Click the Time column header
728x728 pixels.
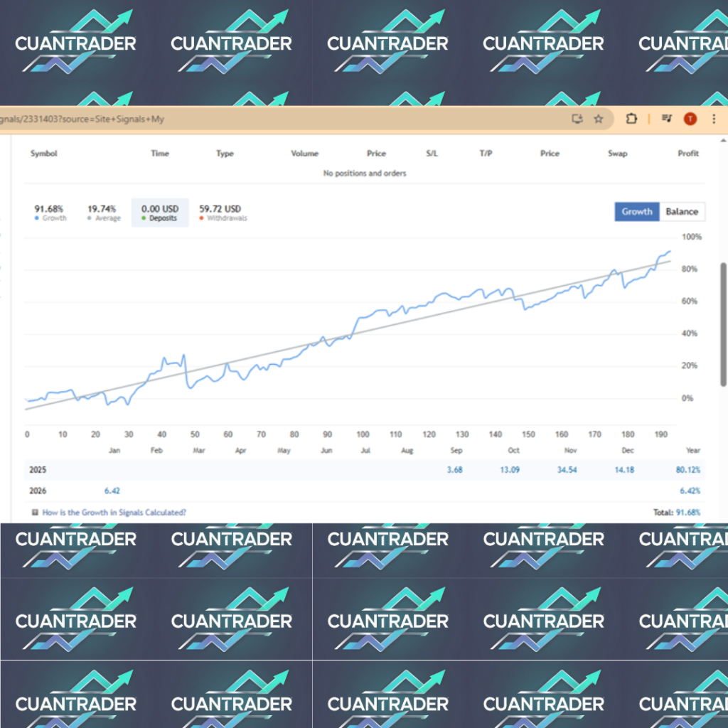(160, 154)
